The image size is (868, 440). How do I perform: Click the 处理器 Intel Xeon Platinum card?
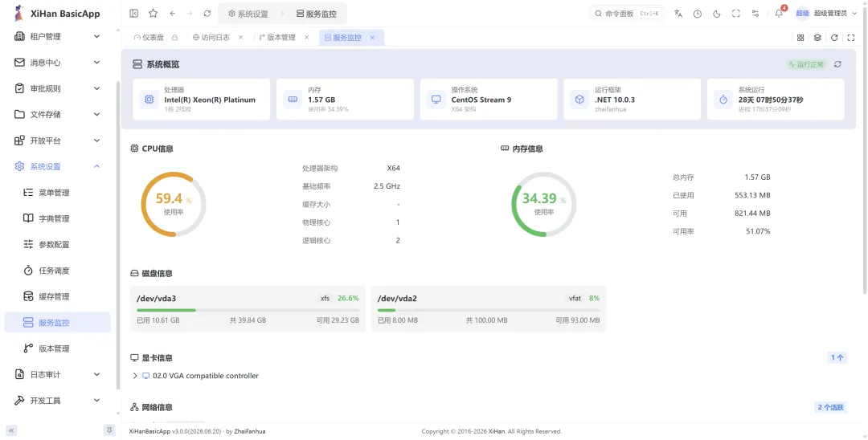(x=202, y=100)
